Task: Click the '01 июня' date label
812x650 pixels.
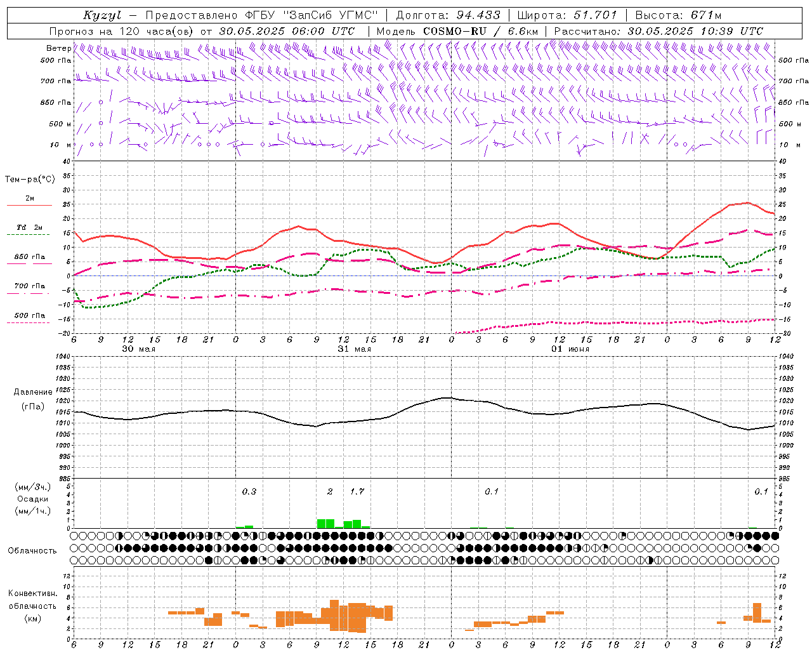Action: (x=570, y=349)
